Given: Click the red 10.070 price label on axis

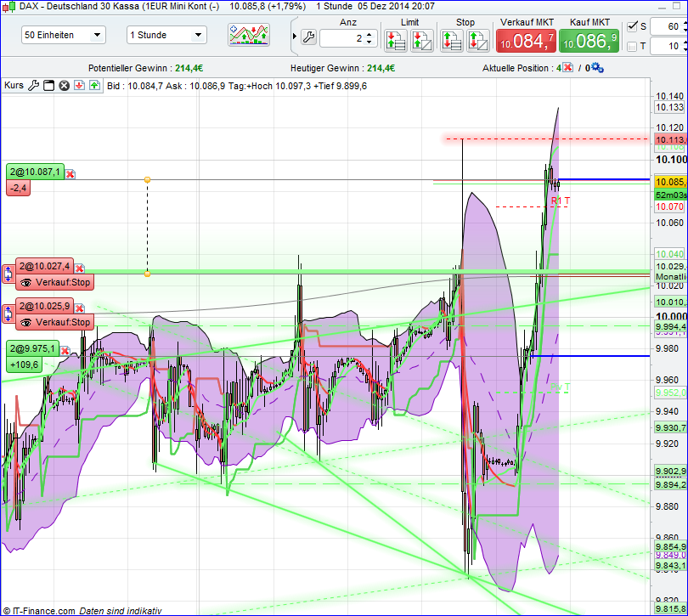Looking at the screenshot, I should tap(669, 206).
